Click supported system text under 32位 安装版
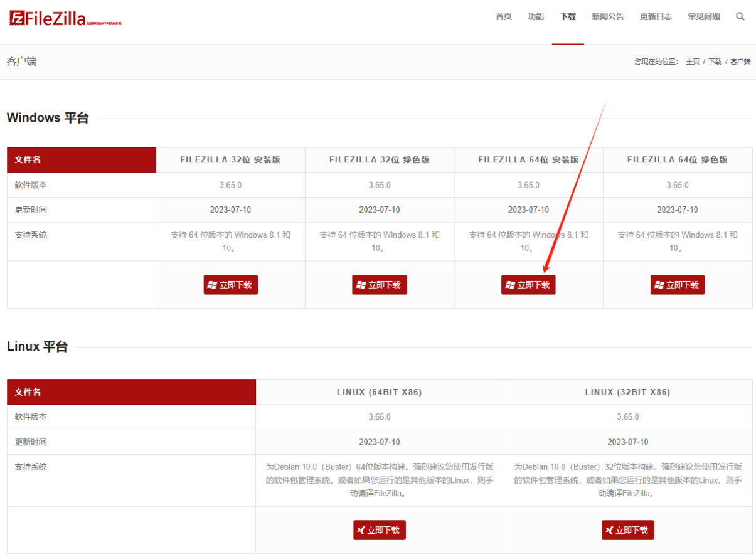The width and height of the screenshot is (756, 557). pyautogui.click(x=230, y=241)
